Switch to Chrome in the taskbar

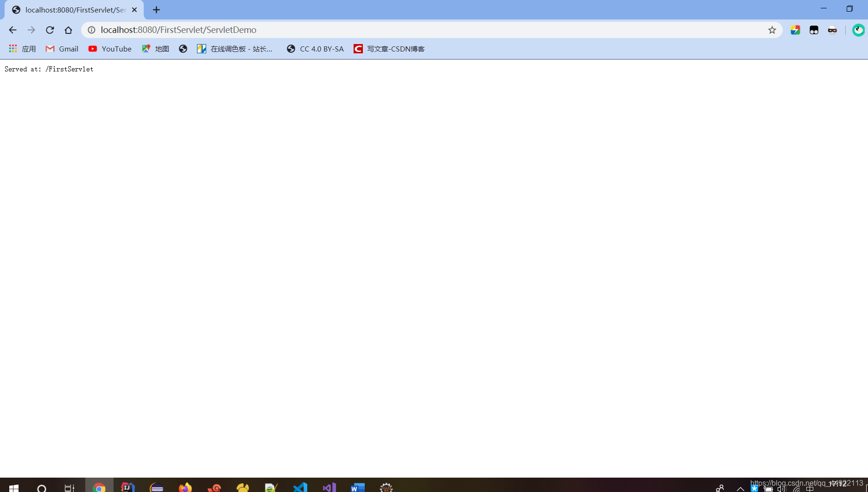coord(99,487)
